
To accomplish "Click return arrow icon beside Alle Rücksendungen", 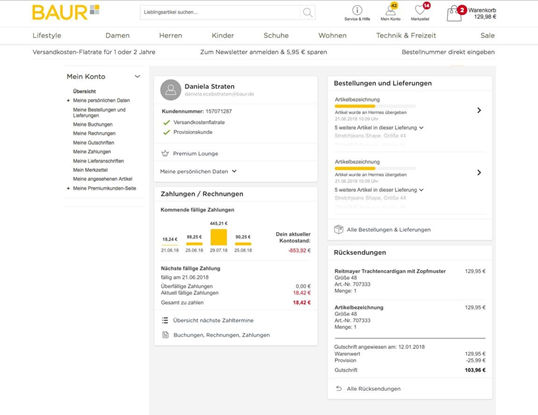I will coord(339,389).
